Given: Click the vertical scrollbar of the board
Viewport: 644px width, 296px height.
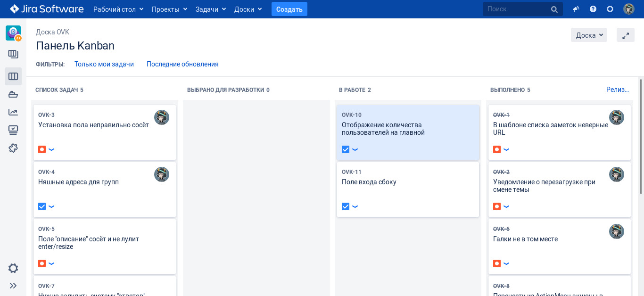Looking at the screenshot, I should coord(641,137).
